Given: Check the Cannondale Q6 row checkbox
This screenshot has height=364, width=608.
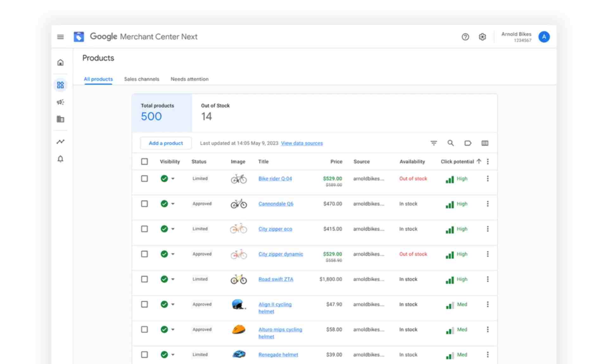Looking at the screenshot, I should [144, 204].
